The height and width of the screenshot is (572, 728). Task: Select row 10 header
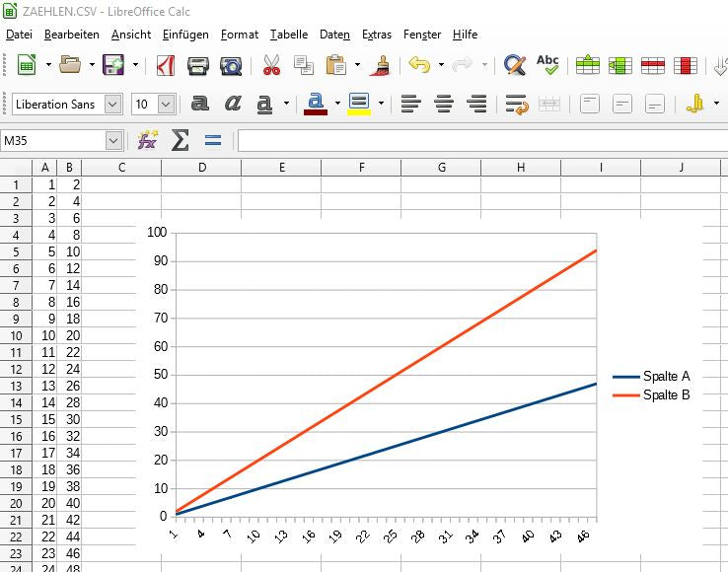(x=16, y=335)
